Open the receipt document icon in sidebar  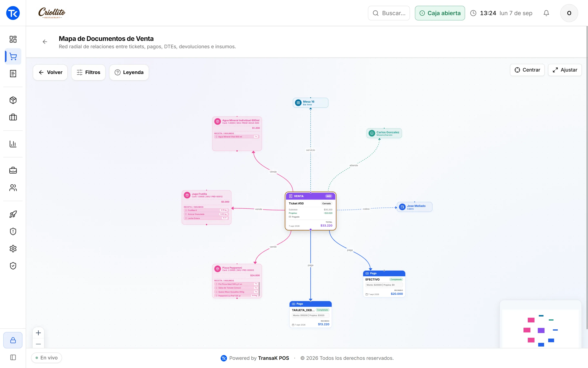(x=13, y=74)
